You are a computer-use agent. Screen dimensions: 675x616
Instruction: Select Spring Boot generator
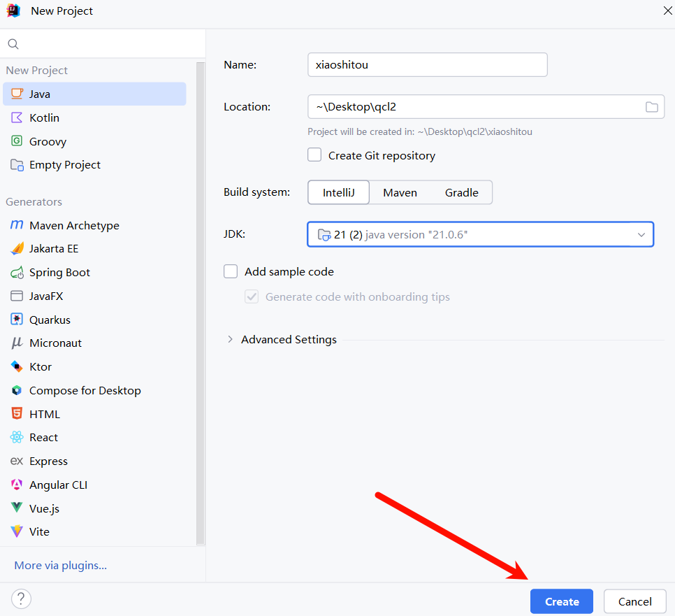pos(94,272)
